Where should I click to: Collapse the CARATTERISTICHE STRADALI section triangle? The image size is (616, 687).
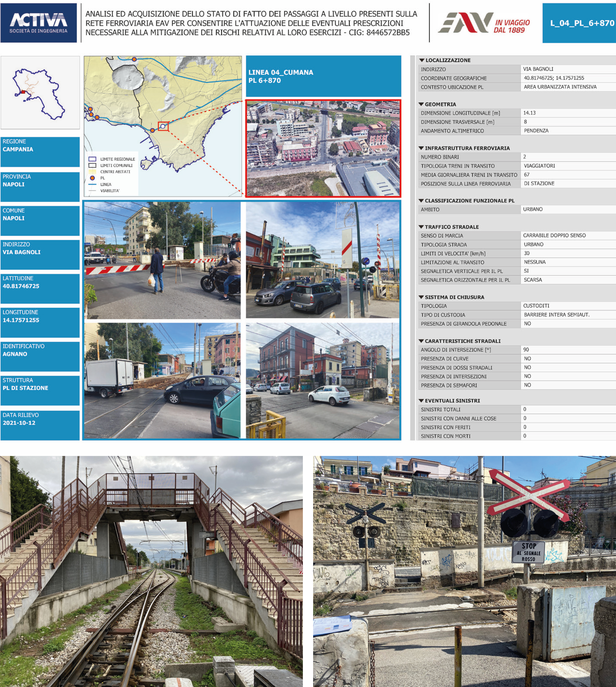coord(421,341)
